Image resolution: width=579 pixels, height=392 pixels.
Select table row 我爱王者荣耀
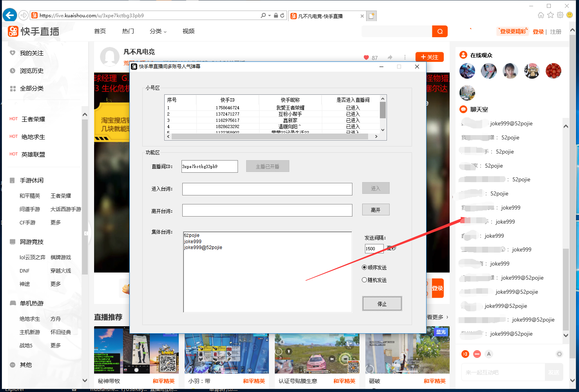[x=272, y=108]
